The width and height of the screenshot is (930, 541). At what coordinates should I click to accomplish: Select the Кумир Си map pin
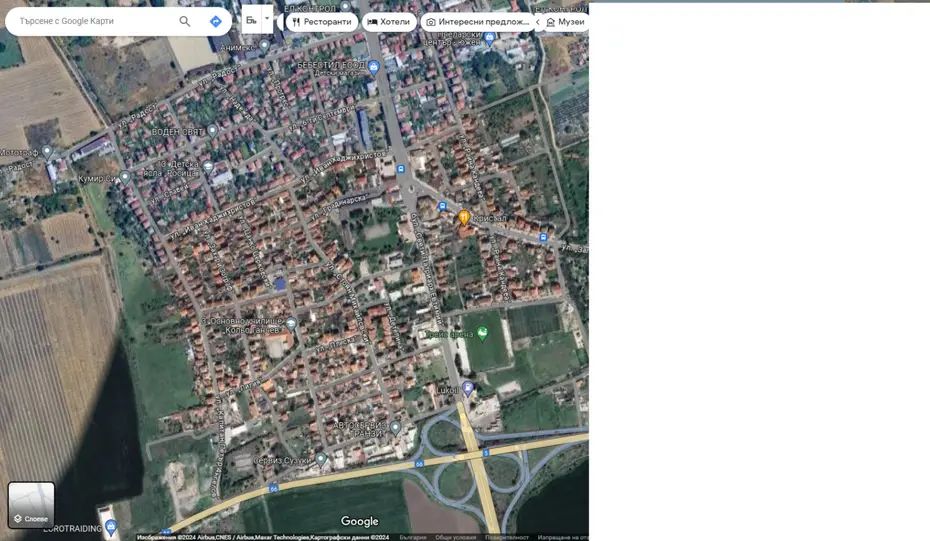coord(125,178)
